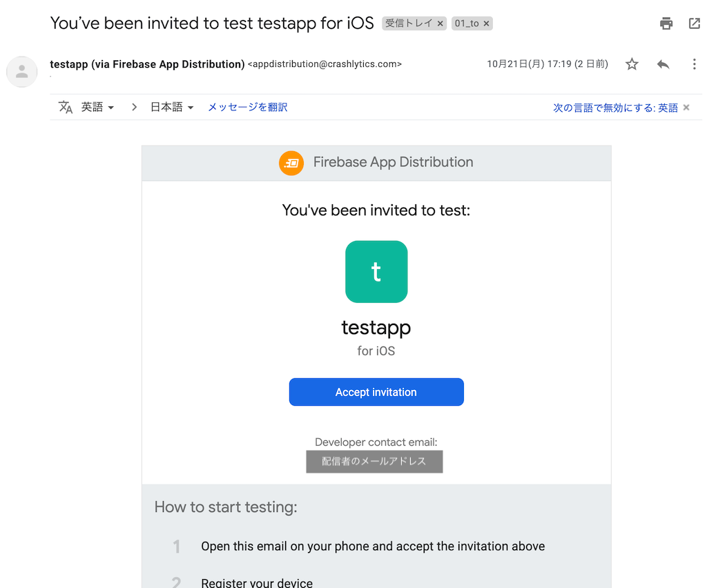Click the 受信トレイ label tag
The width and height of the screenshot is (707, 588).
point(409,23)
